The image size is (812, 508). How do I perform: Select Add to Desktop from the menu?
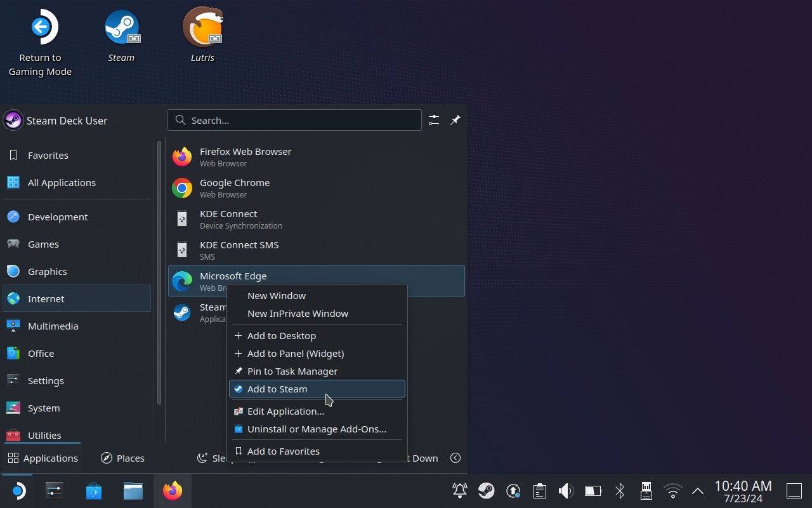point(282,335)
